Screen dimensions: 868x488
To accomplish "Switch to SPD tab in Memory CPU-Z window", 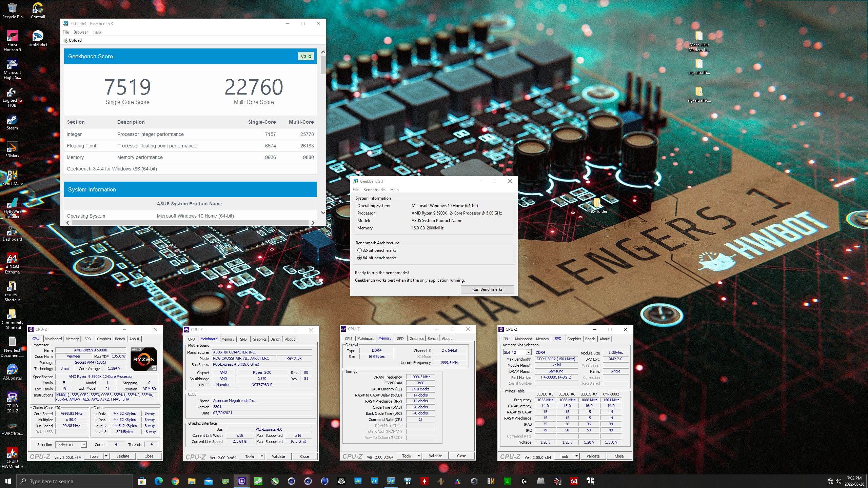I will pyautogui.click(x=400, y=339).
